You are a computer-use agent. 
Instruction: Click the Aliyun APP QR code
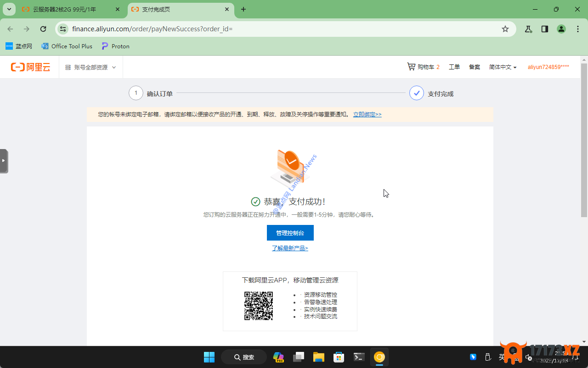(x=259, y=306)
